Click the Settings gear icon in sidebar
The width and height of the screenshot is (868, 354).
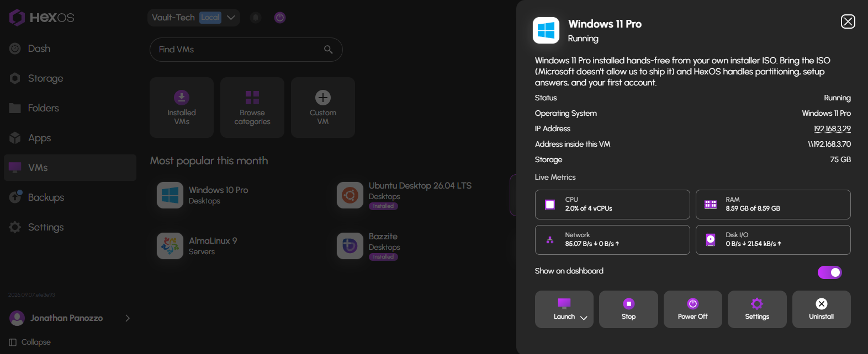pyautogui.click(x=15, y=227)
